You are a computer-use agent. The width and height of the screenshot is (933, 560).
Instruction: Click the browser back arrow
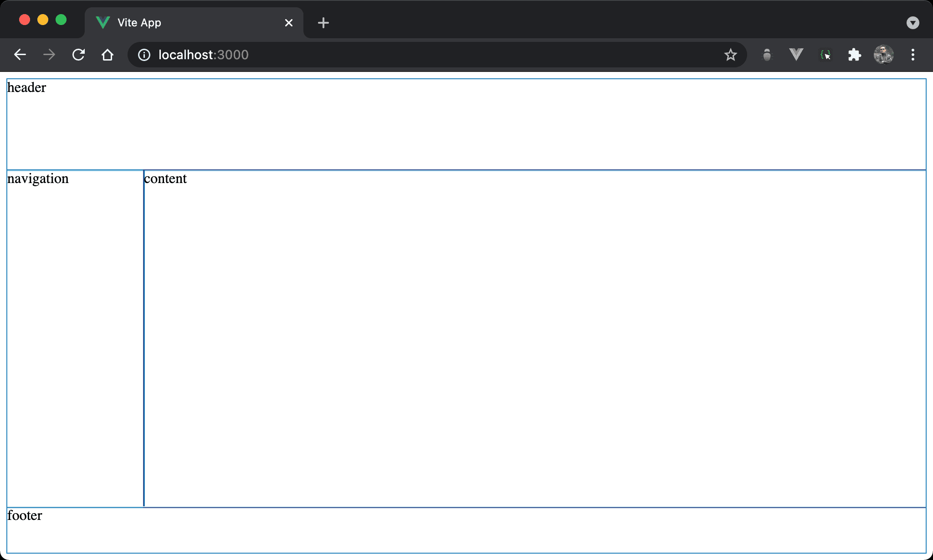click(x=20, y=55)
